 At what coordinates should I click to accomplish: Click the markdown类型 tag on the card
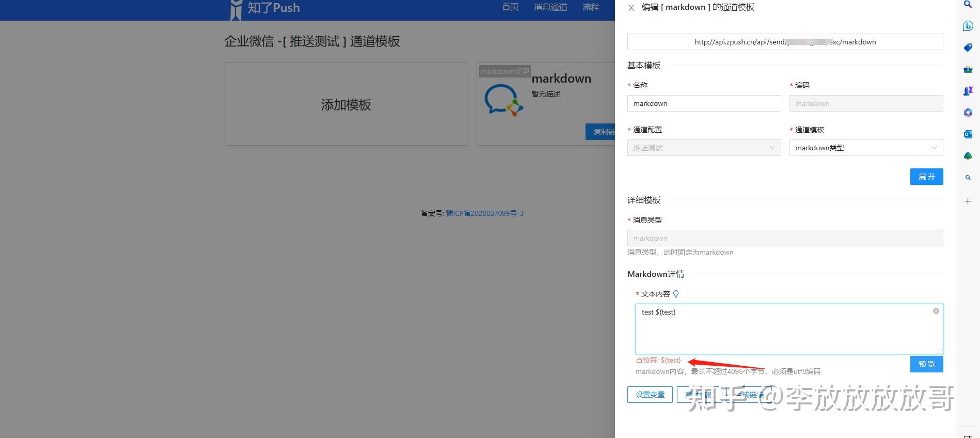coord(505,71)
